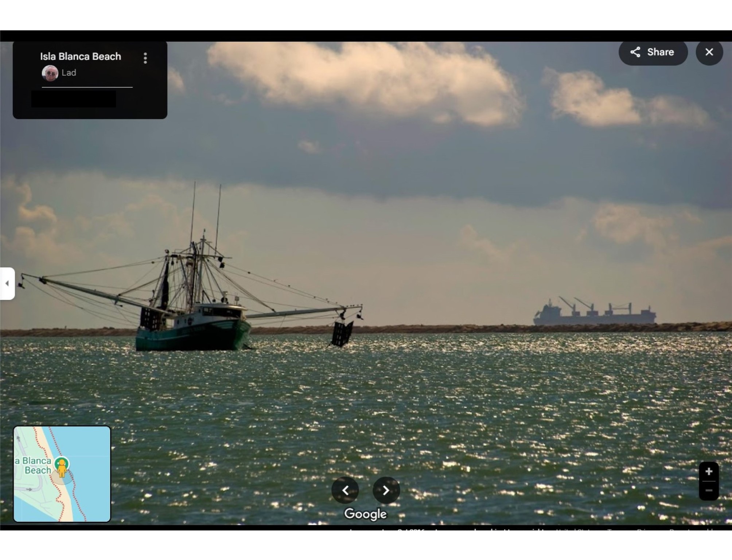Close the photo viewer
732x560 pixels.
(709, 52)
